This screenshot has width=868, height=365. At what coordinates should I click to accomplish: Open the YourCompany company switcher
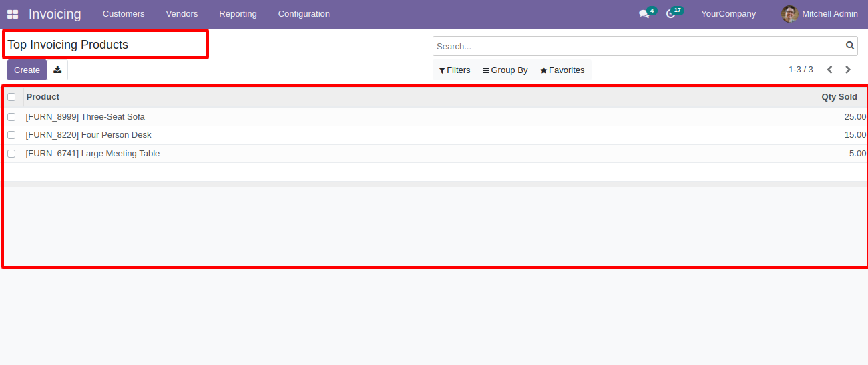click(728, 14)
